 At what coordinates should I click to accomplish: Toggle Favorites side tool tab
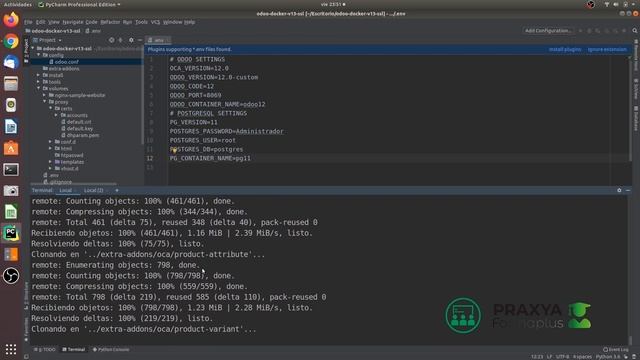[x=27, y=329]
